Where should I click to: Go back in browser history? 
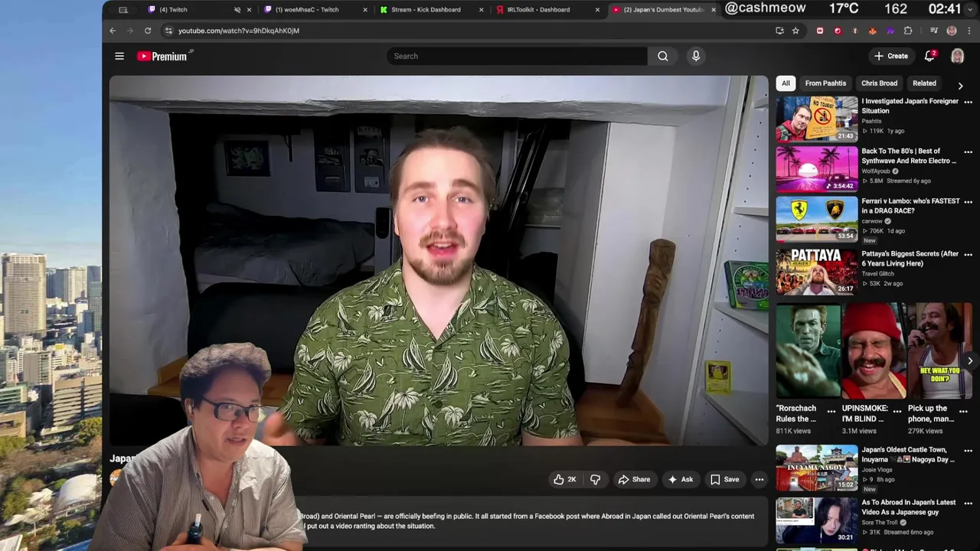(x=113, y=31)
